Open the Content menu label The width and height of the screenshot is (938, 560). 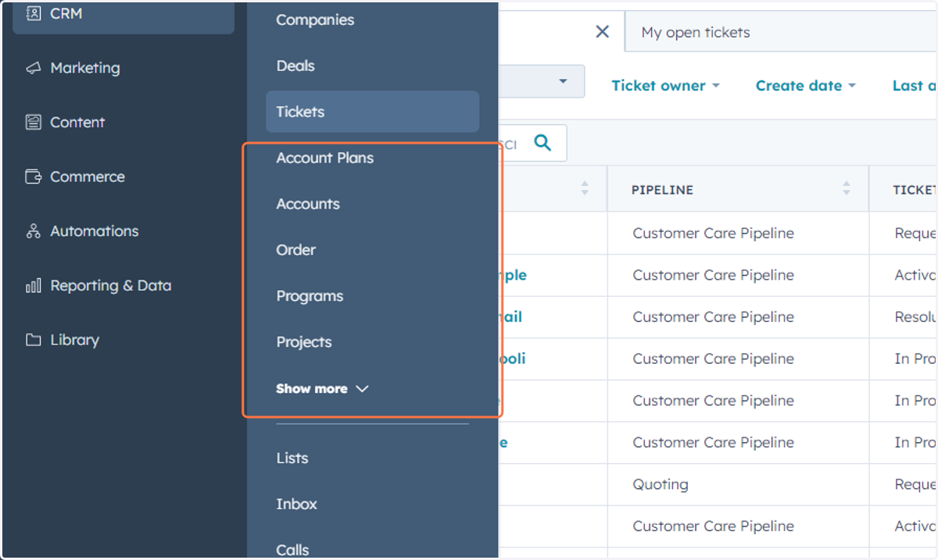[77, 123]
